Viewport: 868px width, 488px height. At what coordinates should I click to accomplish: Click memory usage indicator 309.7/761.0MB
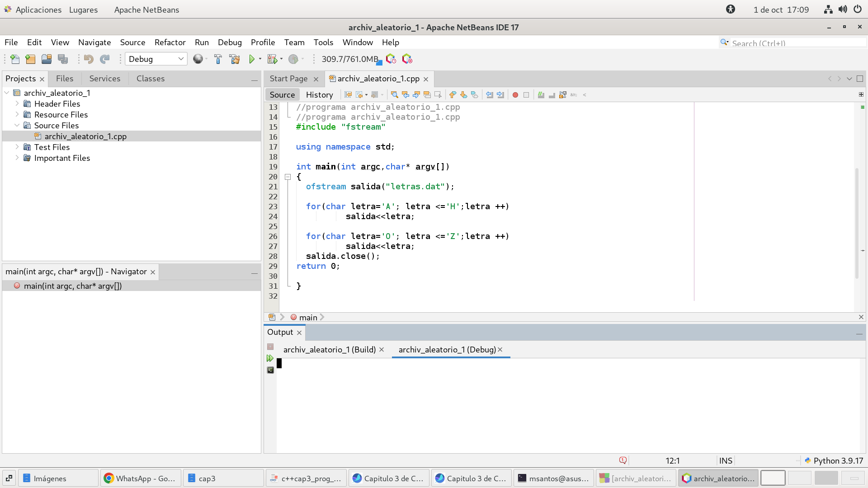point(350,59)
